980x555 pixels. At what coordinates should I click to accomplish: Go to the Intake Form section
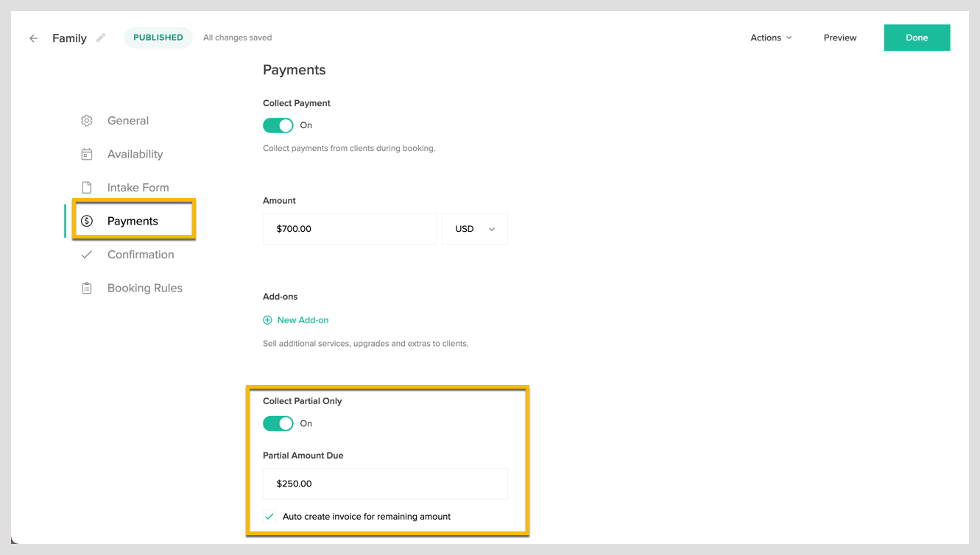138,188
